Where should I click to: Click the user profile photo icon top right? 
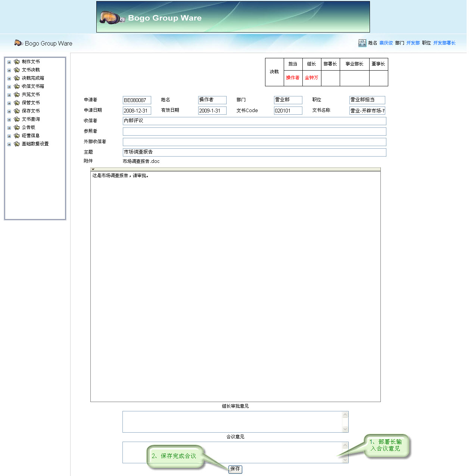362,43
